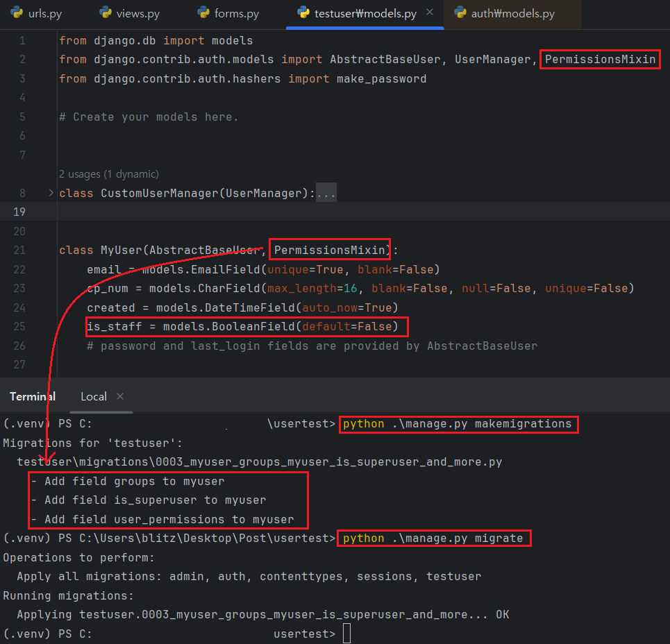Click the Python icon on auth\models.py tab

(x=460, y=13)
